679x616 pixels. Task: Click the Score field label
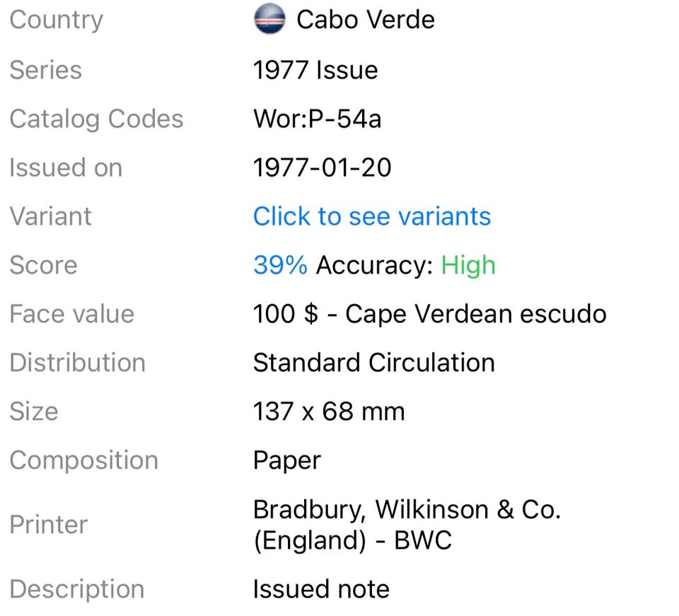pos(43,265)
